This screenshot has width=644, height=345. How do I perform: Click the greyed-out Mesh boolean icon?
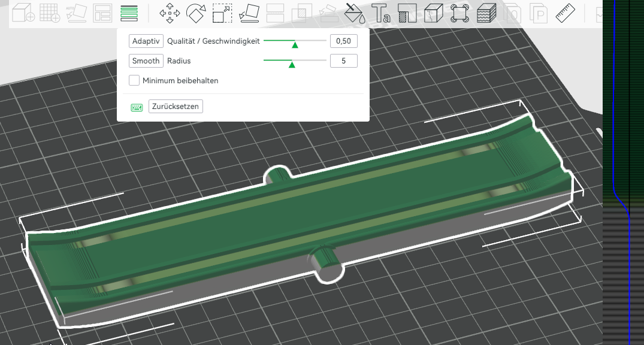pyautogui.click(x=301, y=13)
